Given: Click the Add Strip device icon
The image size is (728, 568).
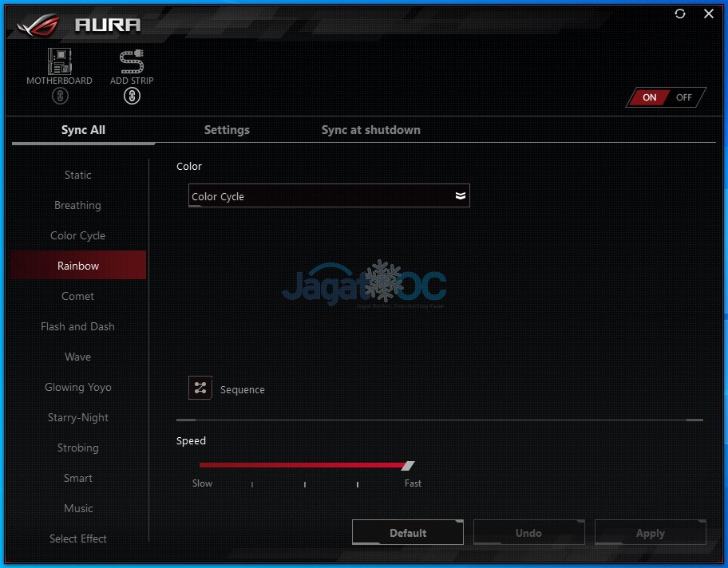Looking at the screenshot, I should [132, 61].
